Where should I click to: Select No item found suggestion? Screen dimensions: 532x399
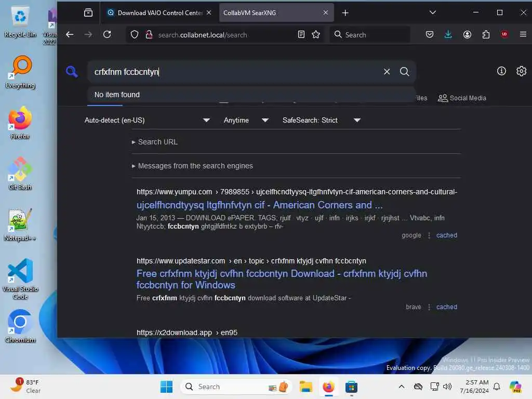click(x=251, y=95)
